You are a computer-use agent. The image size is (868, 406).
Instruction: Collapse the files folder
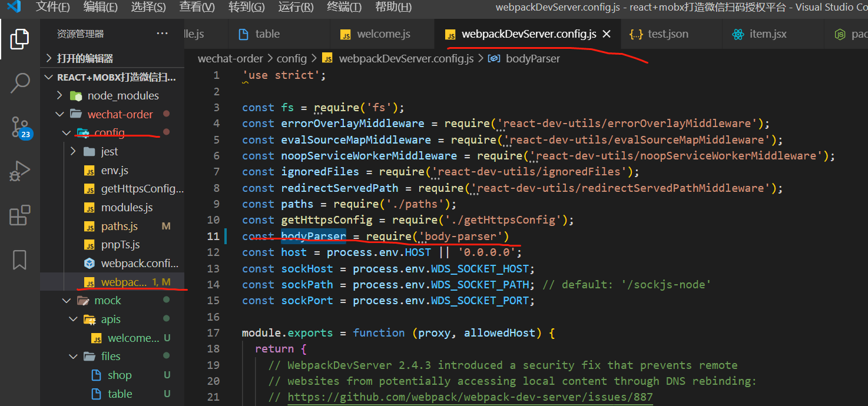73,357
